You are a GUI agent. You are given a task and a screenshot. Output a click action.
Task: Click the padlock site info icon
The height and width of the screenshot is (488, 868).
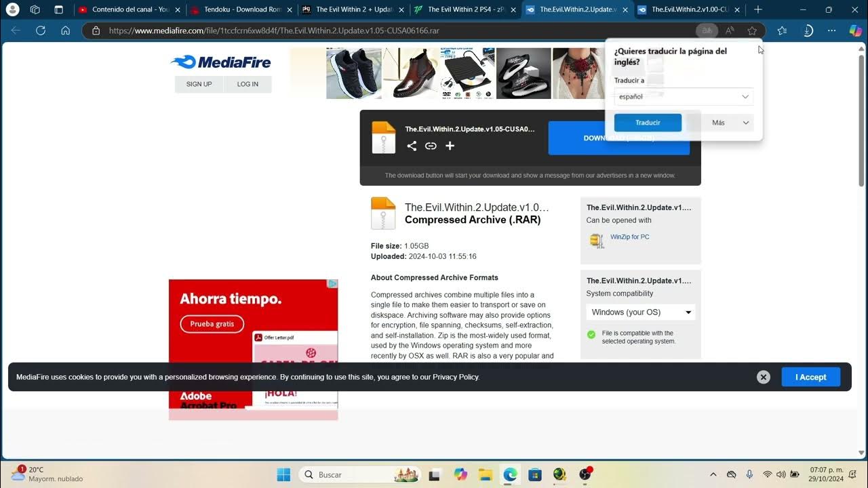pos(96,30)
